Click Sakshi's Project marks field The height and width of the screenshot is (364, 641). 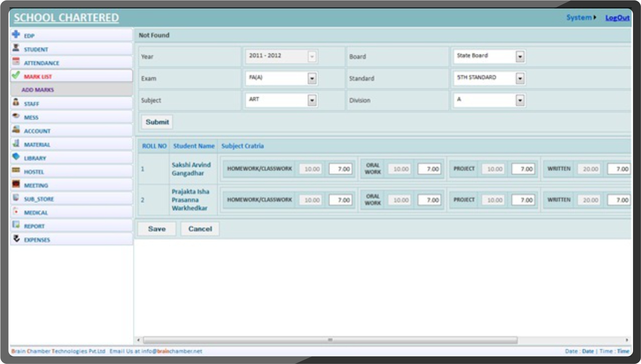click(x=523, y=169)
